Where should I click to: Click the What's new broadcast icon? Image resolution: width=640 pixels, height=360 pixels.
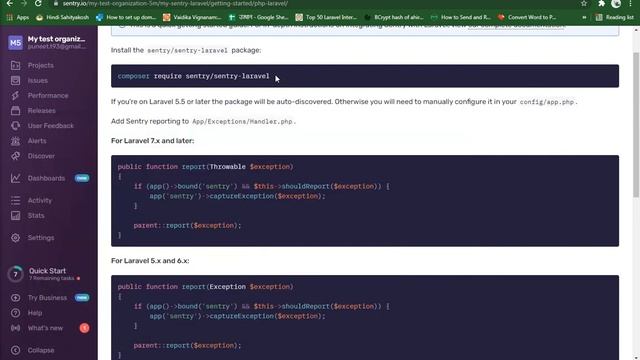point(16,328)
